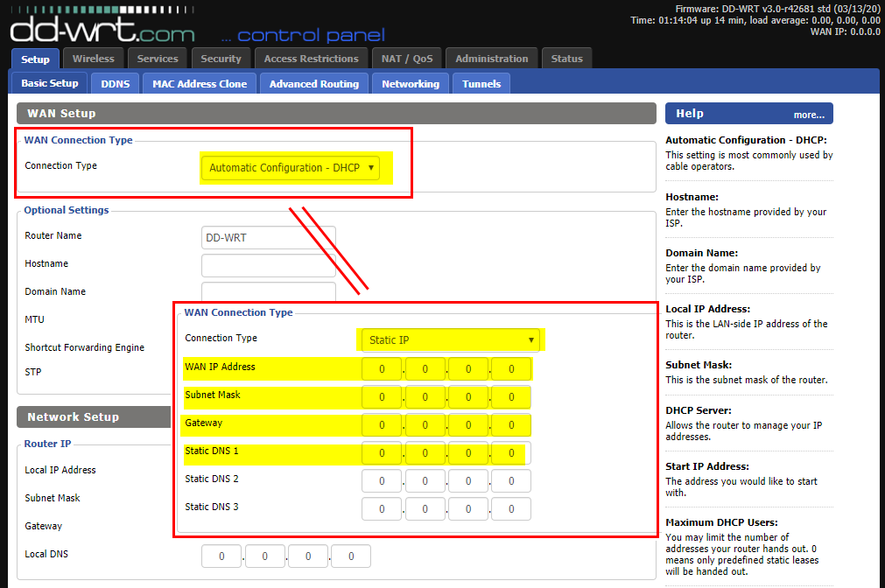
Task: Open the Administration tab
Action: [492, 58]
